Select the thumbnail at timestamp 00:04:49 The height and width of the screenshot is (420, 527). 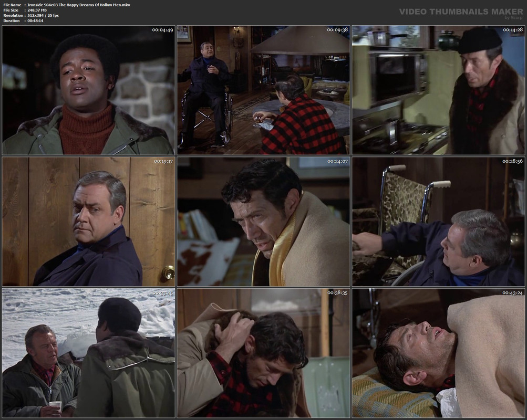[x=88, y=90]
